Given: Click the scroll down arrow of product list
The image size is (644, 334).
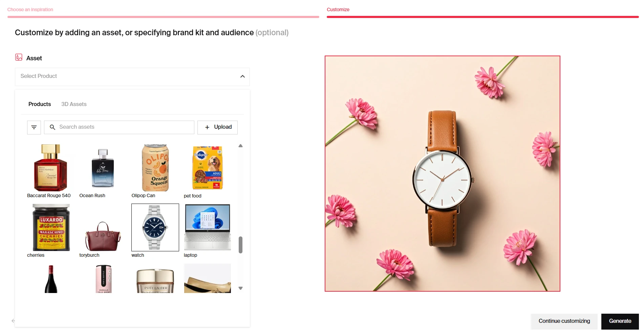Looking at the screenshot, I should coord(240,288).
